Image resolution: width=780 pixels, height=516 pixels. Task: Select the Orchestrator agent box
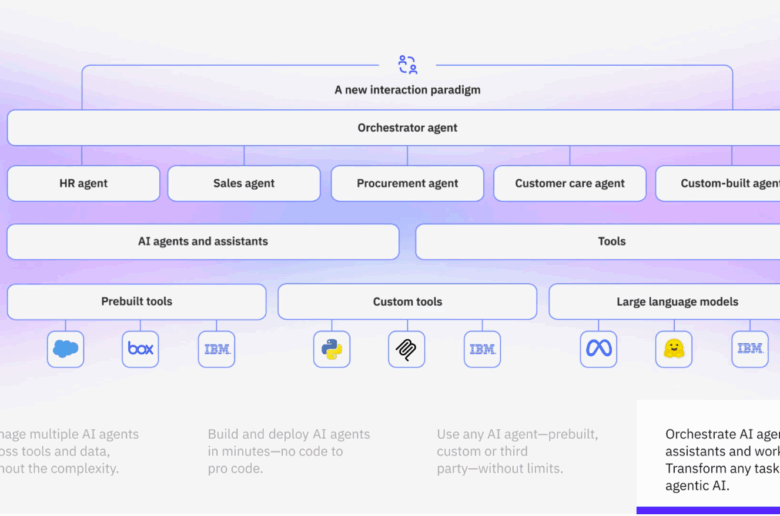[x=407, y=128]
